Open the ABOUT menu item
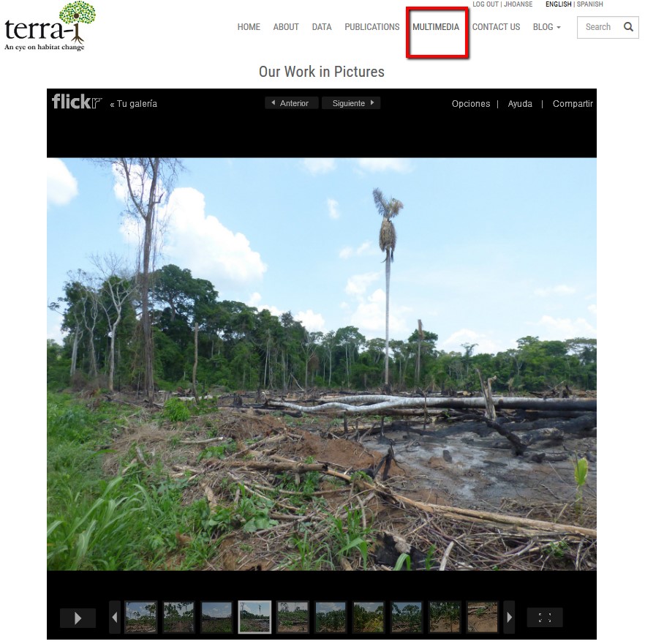This screenshot has width=645, height=644. [285, 27]
